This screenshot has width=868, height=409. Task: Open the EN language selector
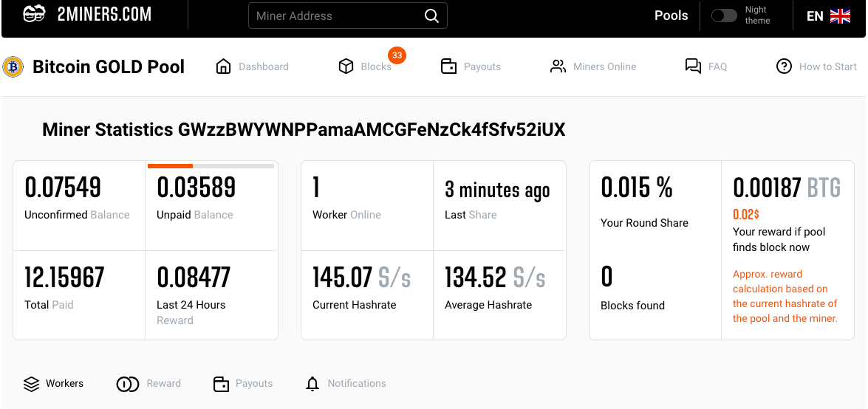[x=828, y=16]
